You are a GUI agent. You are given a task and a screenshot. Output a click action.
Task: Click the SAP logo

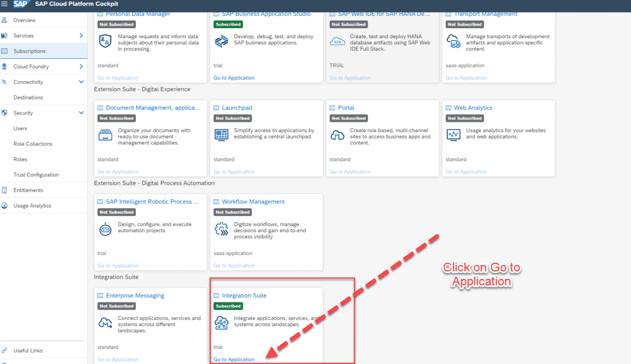tap(21, 4)
